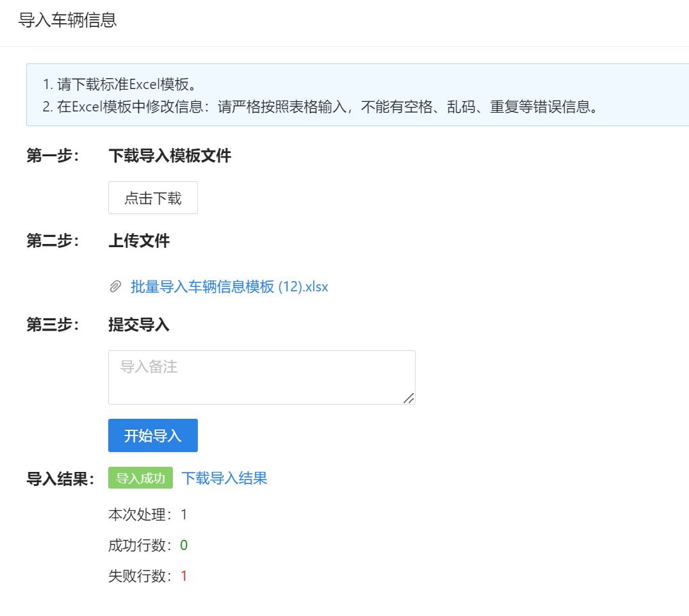Click the resize handle of the 导入备注 box
The width and height of the screenshot is (689, 616).
(409, 398)
